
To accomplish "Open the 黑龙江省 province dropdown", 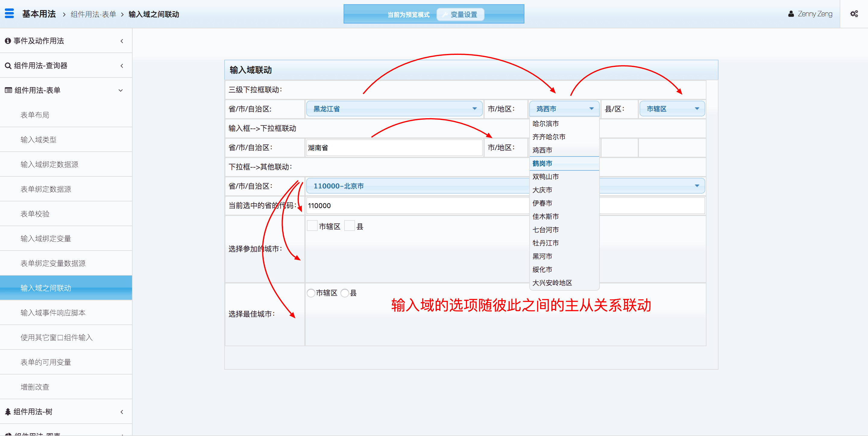I will 394,109.
